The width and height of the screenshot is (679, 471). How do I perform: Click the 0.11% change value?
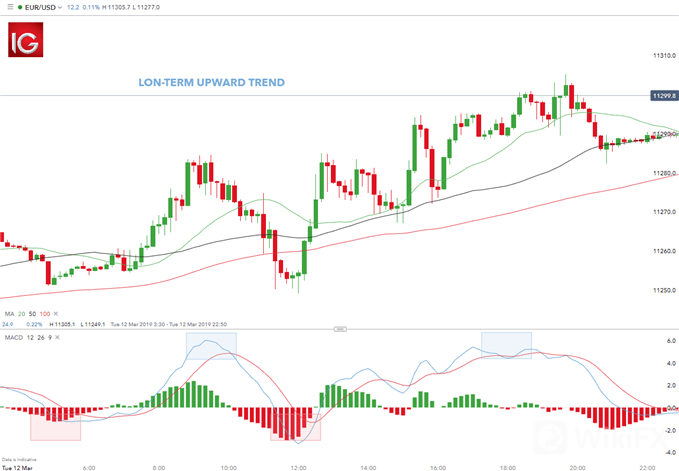point(92,6)
